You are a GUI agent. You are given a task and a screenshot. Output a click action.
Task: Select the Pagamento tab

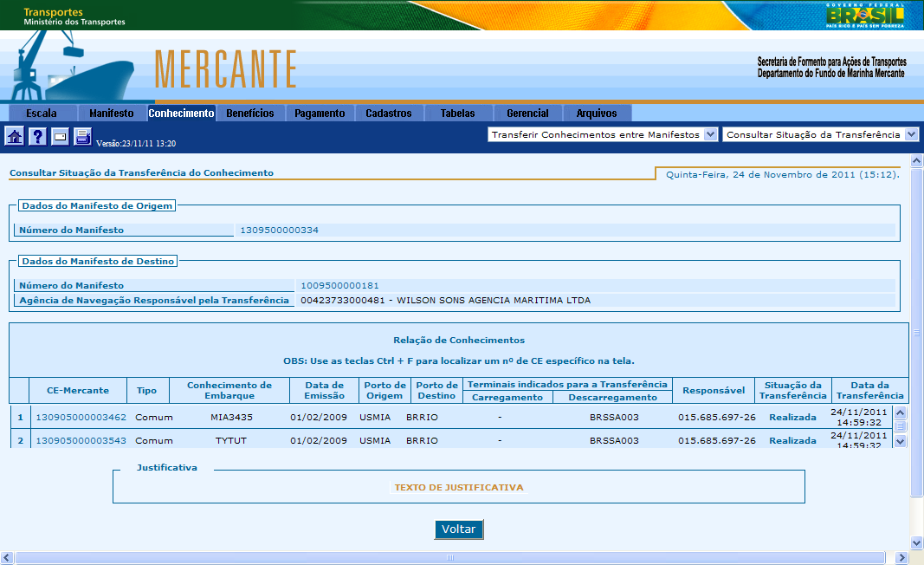pyautogui.click(x=320, y=114)
